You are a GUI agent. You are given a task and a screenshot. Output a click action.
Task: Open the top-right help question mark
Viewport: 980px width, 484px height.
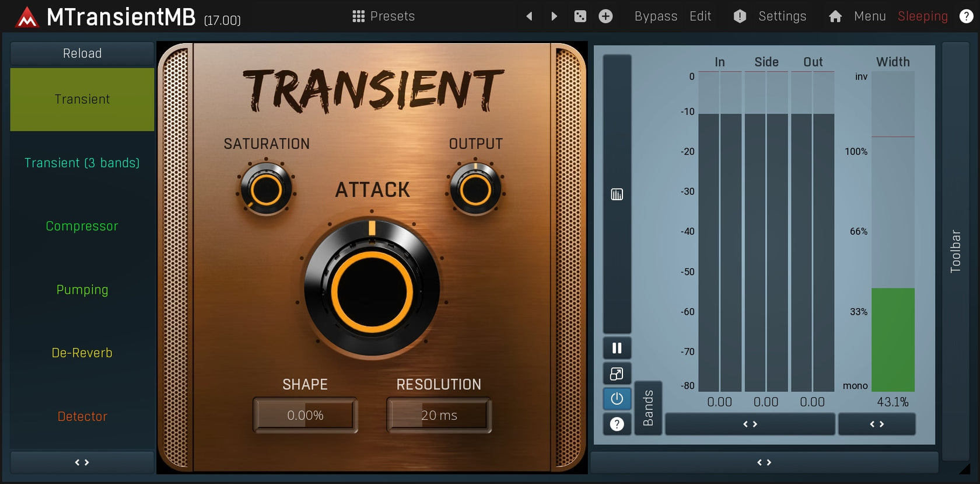coord(966,16)
